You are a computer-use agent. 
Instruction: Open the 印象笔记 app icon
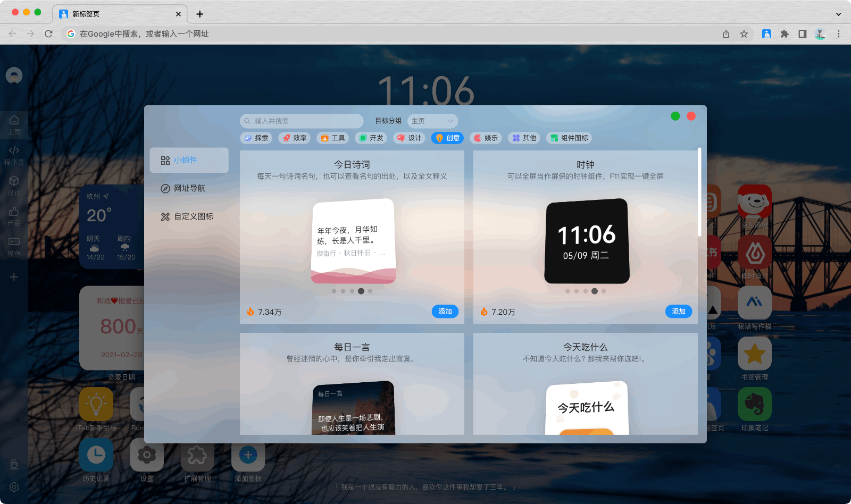pos(755,406)
